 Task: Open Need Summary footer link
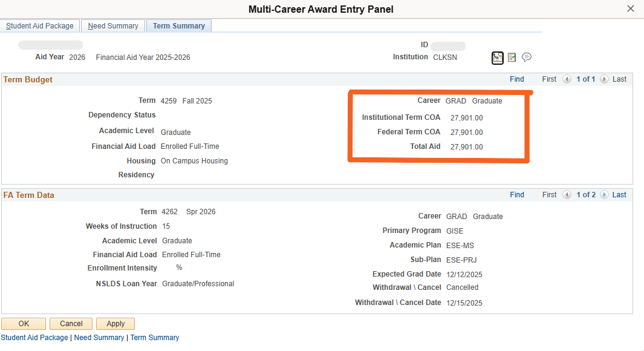pos(99,338)
